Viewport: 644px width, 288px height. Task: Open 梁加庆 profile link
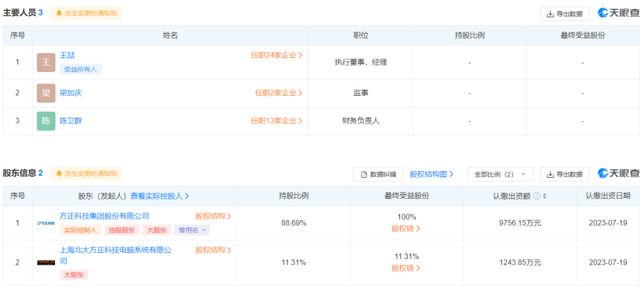coord(71,93)
